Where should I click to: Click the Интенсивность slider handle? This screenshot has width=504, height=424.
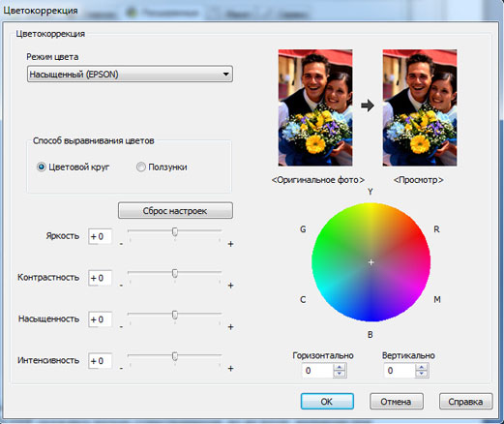pos(175,356)
